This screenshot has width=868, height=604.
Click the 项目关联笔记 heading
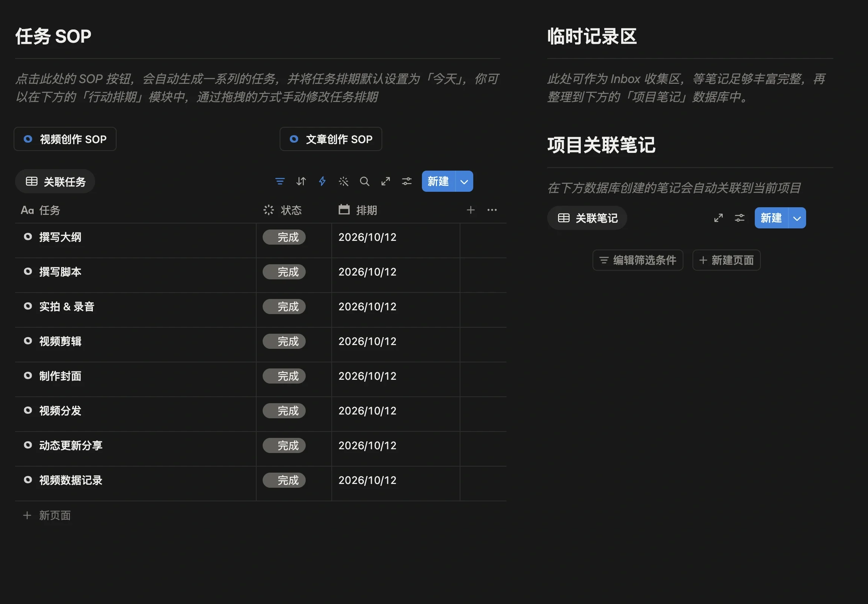[601, 145]
